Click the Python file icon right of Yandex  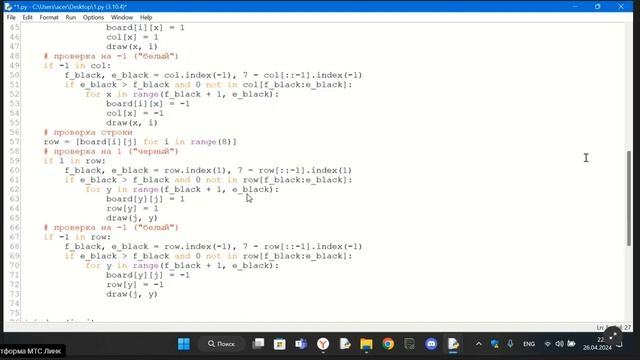click(x=345, y=344)
